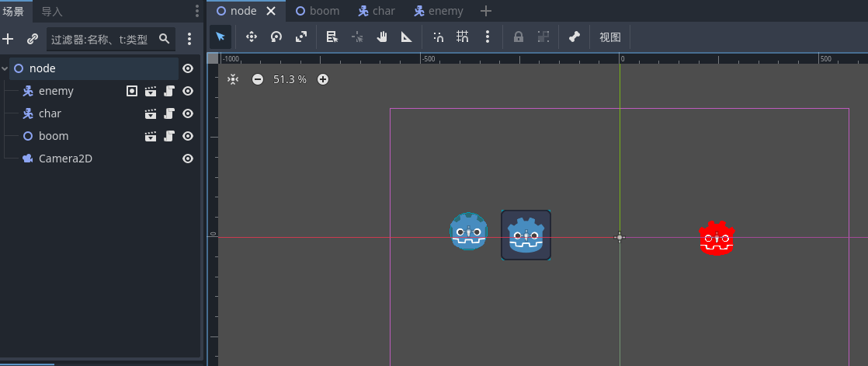Click the node filter search field
The width and height of the screenshot is (868, 366).
pyautogui.click(x=101, y=39)
